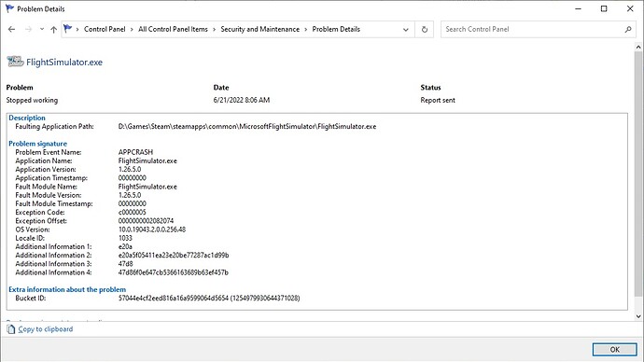The image size is (644, 362).
Task: Select Extra information about the problem heading
Action: pos(67,289)
